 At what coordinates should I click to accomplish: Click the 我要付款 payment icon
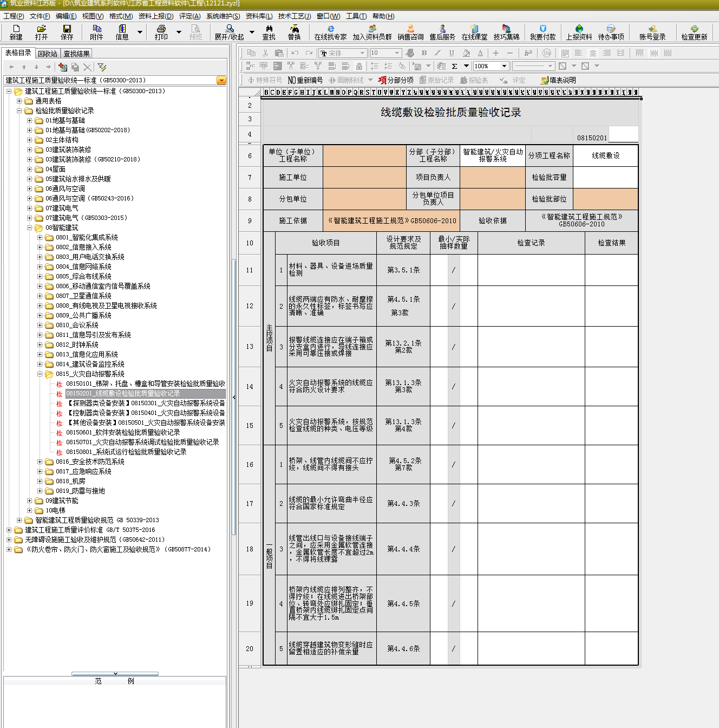[x=543, y=32]
